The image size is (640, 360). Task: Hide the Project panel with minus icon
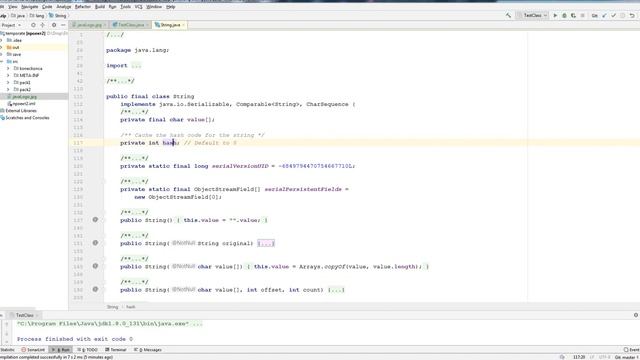pos(63,25)
